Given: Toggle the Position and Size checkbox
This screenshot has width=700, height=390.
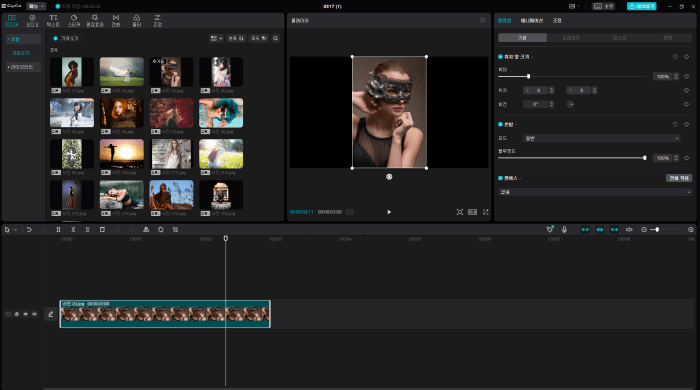Looking at the screenshot, I should (x=500, y=57).
